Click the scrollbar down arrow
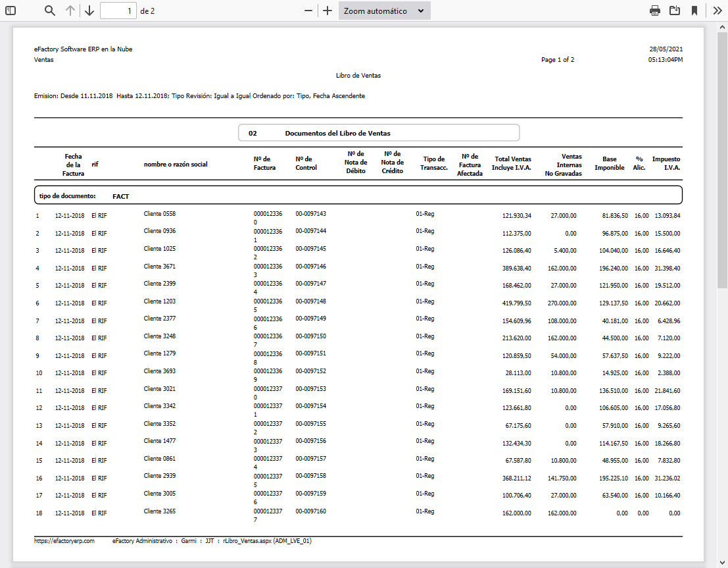Screen dimensions: 728x568 coord(722,562)
